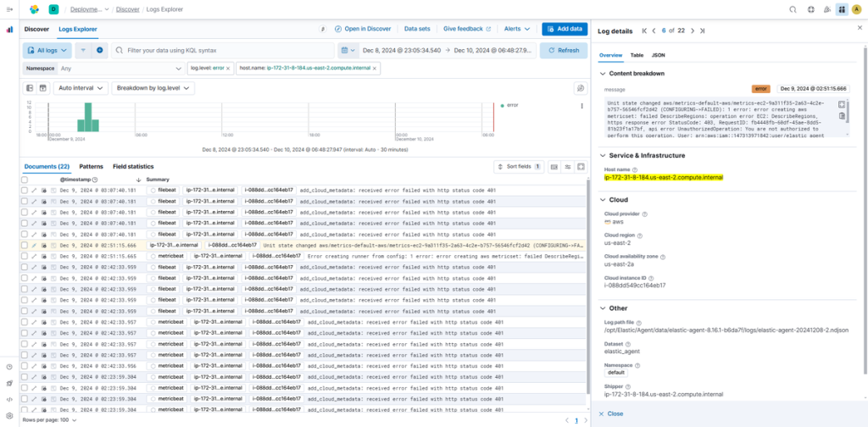Open the JSON tab in Log details
This screenshot has width=868, height=427.
pyautogui.click(x=658, y=54)
